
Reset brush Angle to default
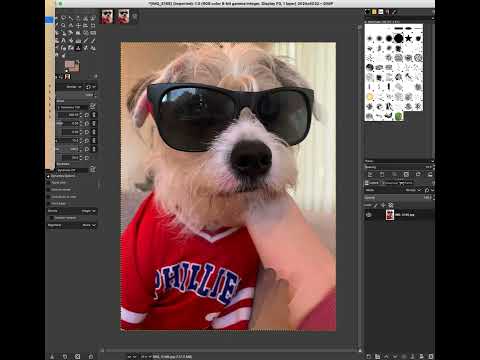click(x=86, y=132)
